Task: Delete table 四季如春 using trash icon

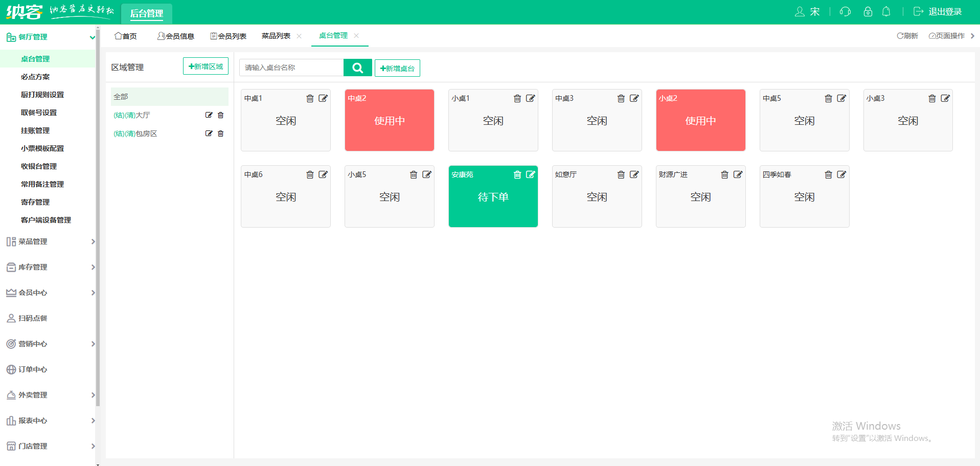Action: click(828, 175)
